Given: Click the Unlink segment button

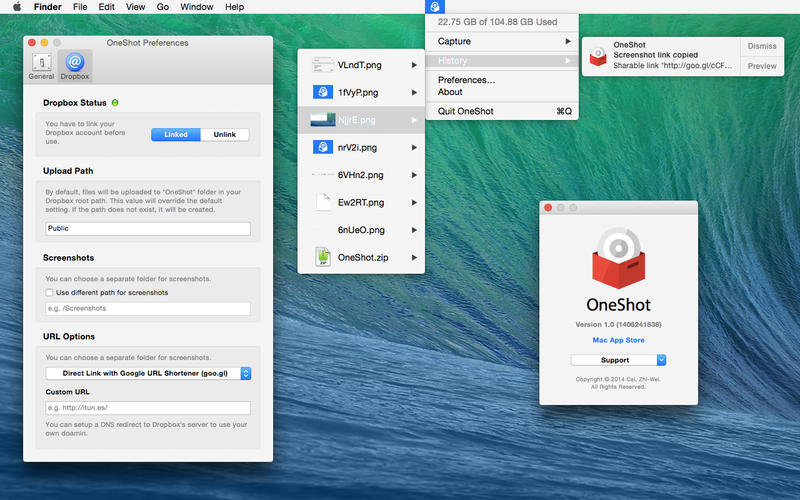Looking at the screenshot, I should 225,134.
